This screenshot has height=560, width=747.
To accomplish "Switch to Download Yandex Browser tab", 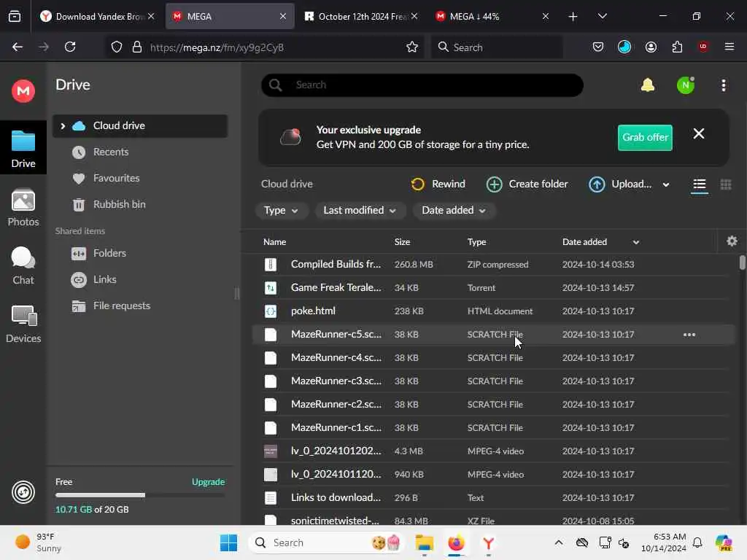I will 97,16.
